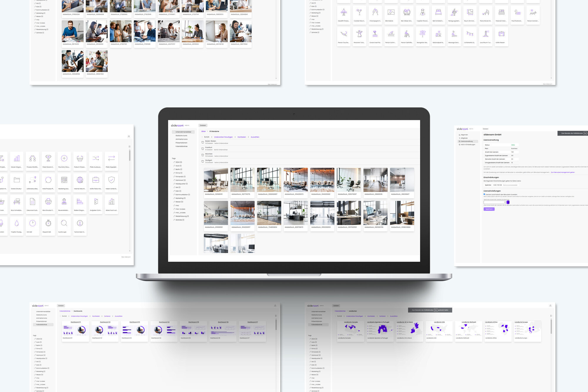Click Auswählen link on laptop screen

(x=255, y=137)
